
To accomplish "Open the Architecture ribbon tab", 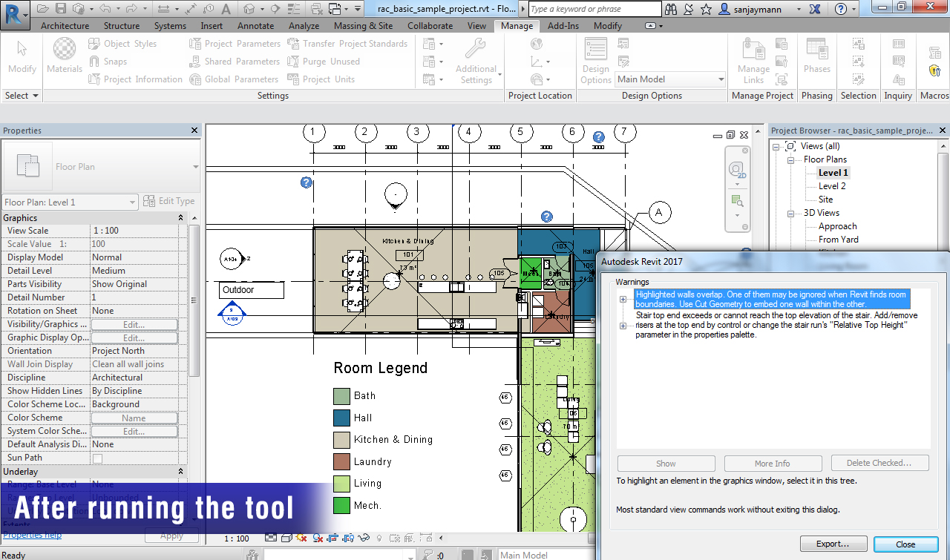I will [x=65, y=26].
